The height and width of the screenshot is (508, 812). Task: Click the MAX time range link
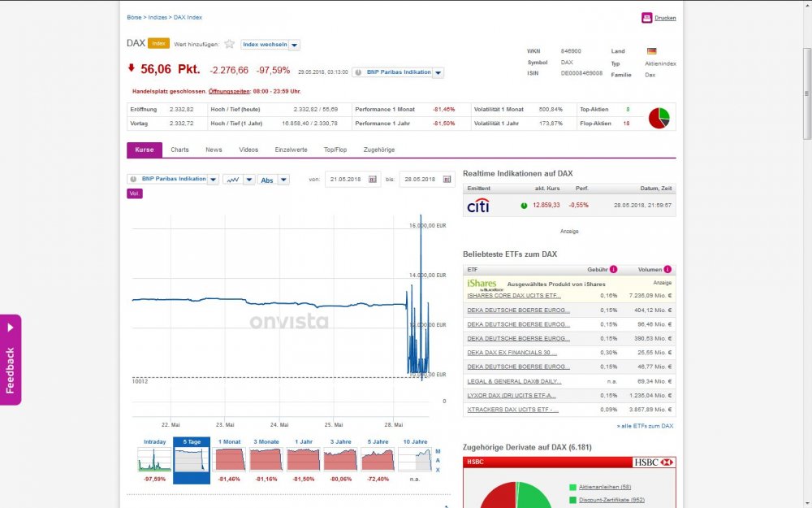438,461
